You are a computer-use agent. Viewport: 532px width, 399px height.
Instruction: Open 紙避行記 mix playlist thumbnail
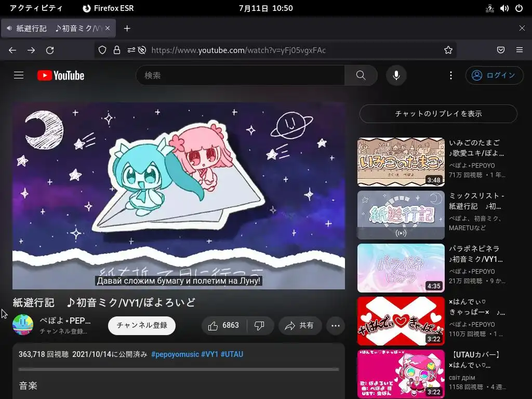click(x=401, y=215)
